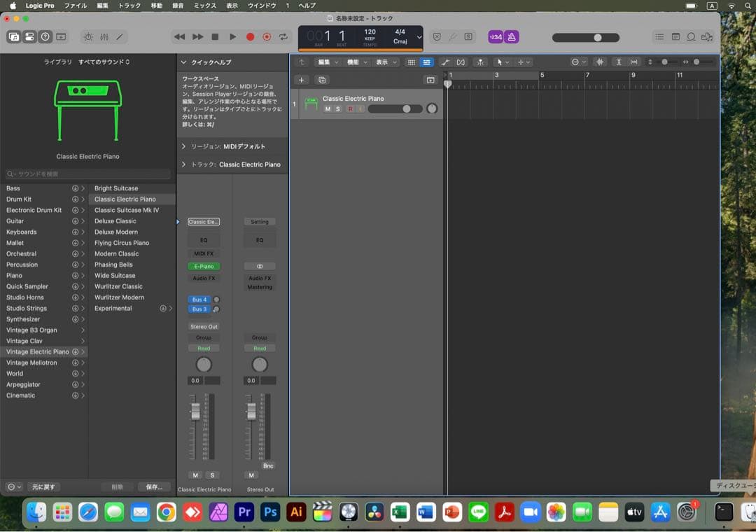Open the ミックス menu in the menu bar

[205, 6]
